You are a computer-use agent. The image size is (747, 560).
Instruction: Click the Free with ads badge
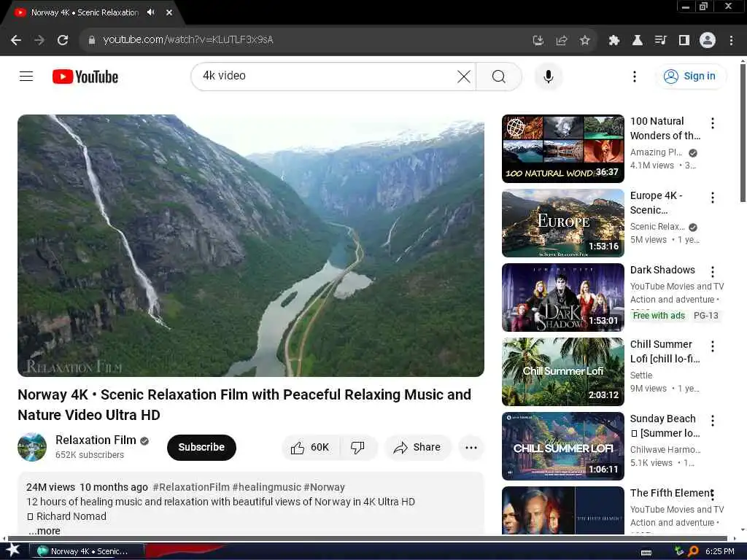tap(659, 315)
